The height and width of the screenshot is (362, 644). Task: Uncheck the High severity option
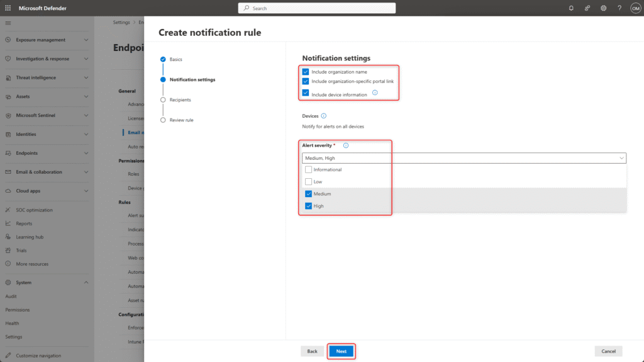(x=308, y=206)
